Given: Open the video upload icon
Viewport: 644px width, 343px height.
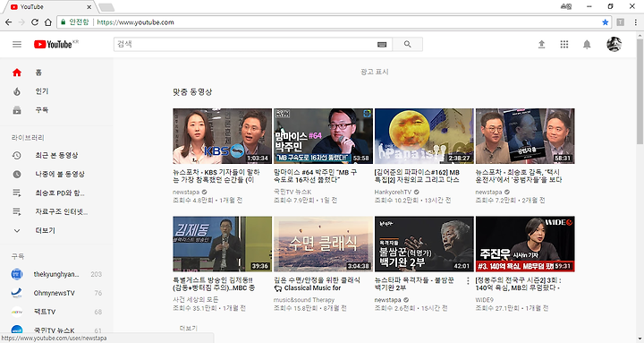Looking at the screenshot, I should point(542,44).
